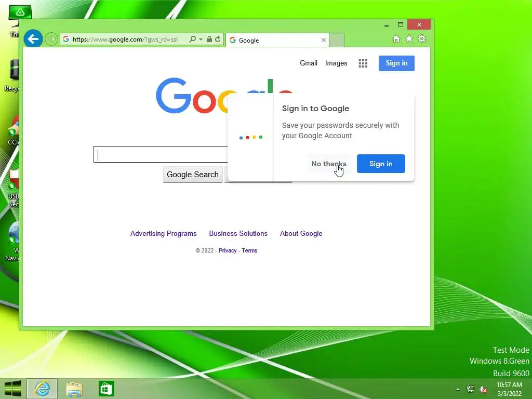Show hidden tray icons arrow
This screenshot has width=532, height=399.
pyautogui.click(x=458, y=389)
